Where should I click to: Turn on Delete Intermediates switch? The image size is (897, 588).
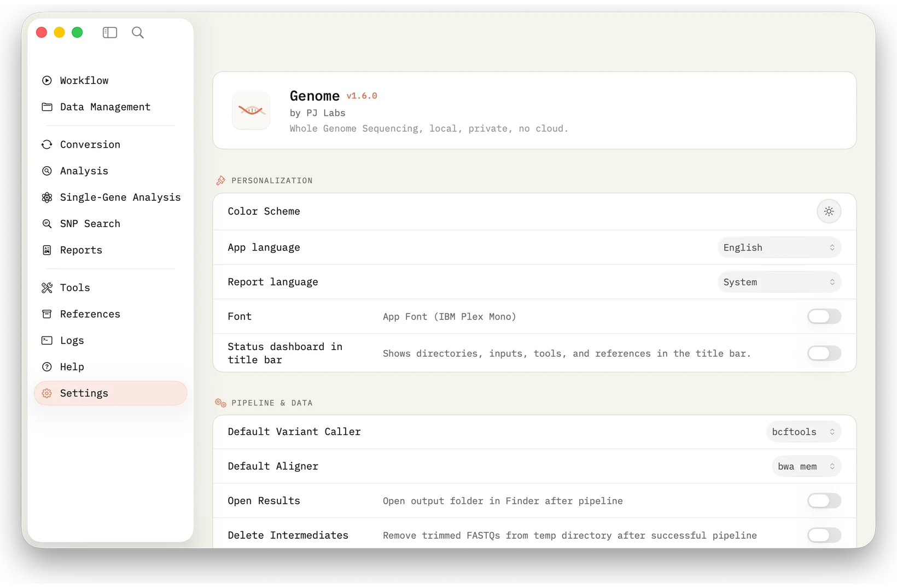coord(824,535)
